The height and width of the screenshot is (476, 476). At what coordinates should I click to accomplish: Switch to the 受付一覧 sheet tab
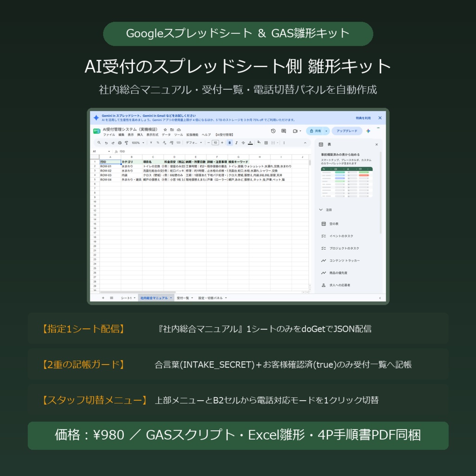pos(183,298)
